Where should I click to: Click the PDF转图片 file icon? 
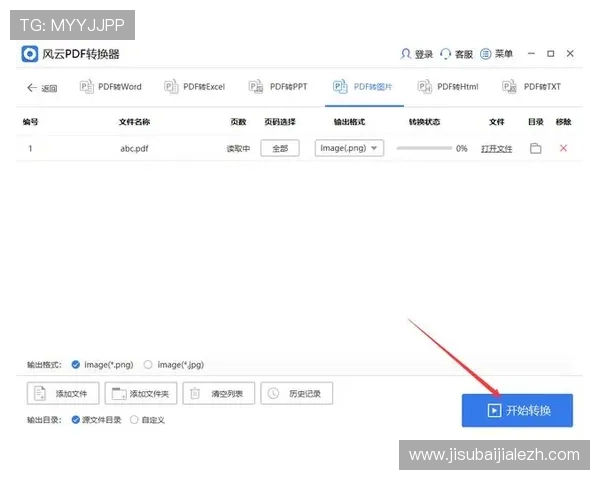tap(340, 87)
